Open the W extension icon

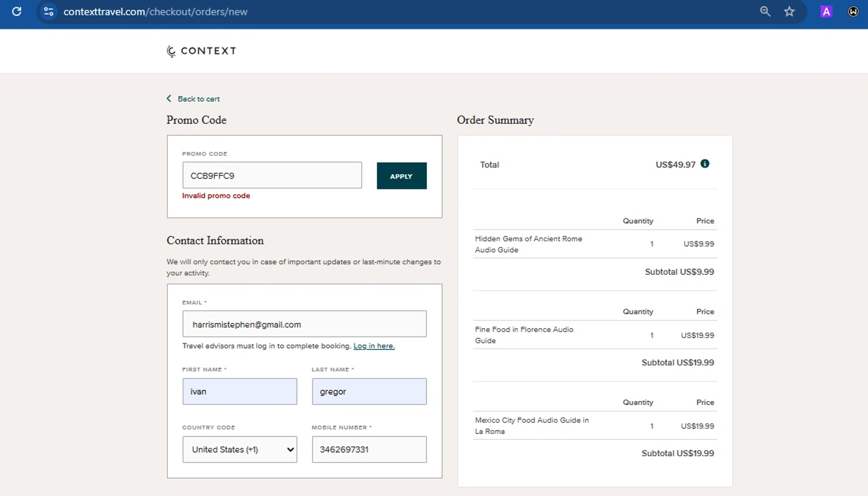coord(853,12)
